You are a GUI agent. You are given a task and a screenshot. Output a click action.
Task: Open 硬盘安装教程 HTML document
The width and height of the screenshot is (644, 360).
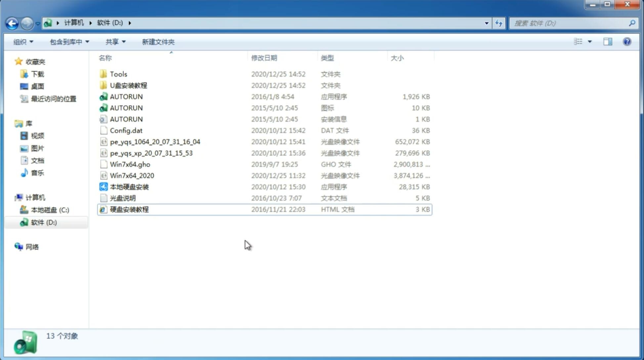tap(129, 209)
